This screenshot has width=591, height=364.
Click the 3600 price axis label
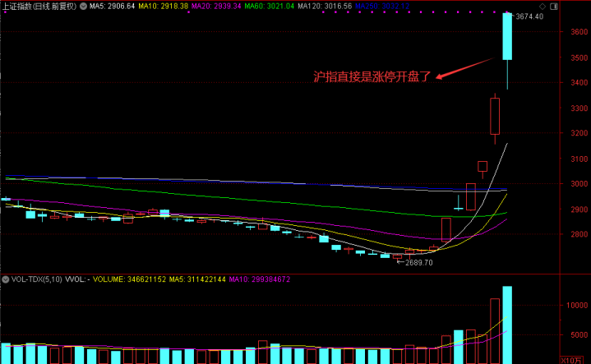(x=579, y=32)
